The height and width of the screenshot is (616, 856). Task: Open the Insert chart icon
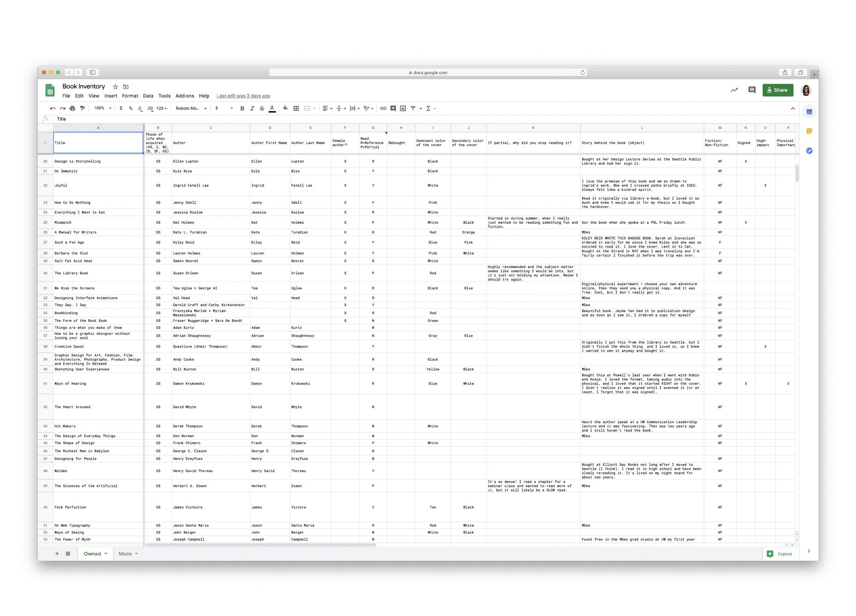click(x=402, y=108)
